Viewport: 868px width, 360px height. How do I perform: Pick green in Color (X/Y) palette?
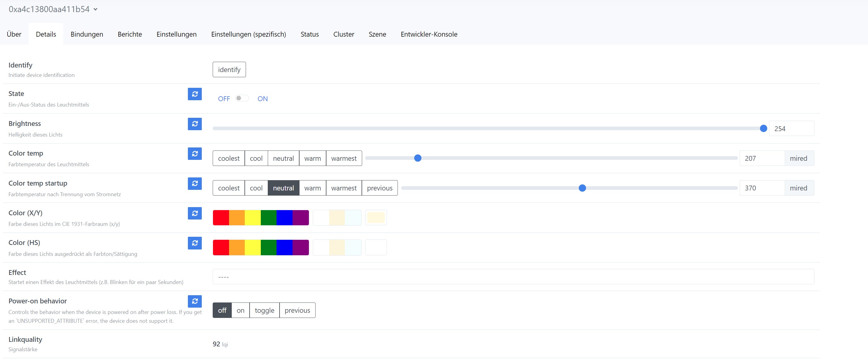tap(269, 217)
